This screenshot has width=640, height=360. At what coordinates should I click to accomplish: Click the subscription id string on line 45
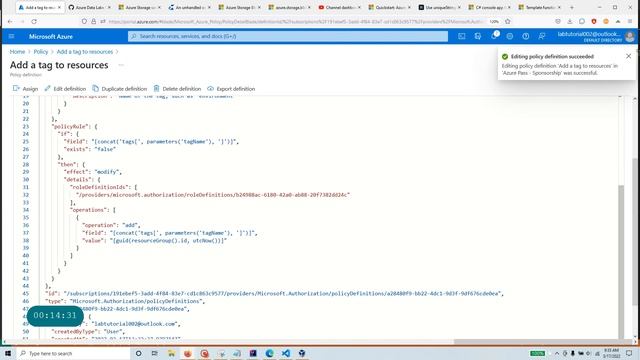point(282,293)
